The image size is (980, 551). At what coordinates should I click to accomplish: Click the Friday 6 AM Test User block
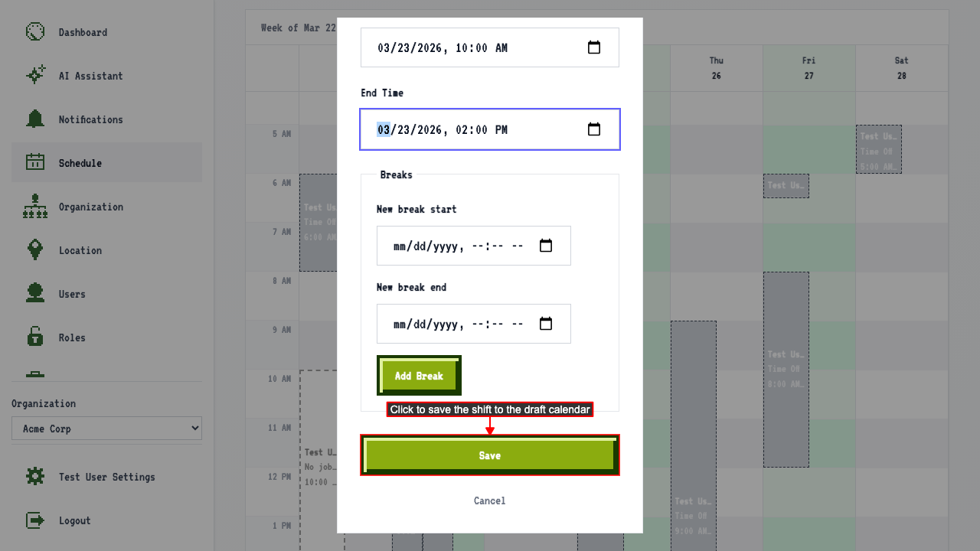786,186
